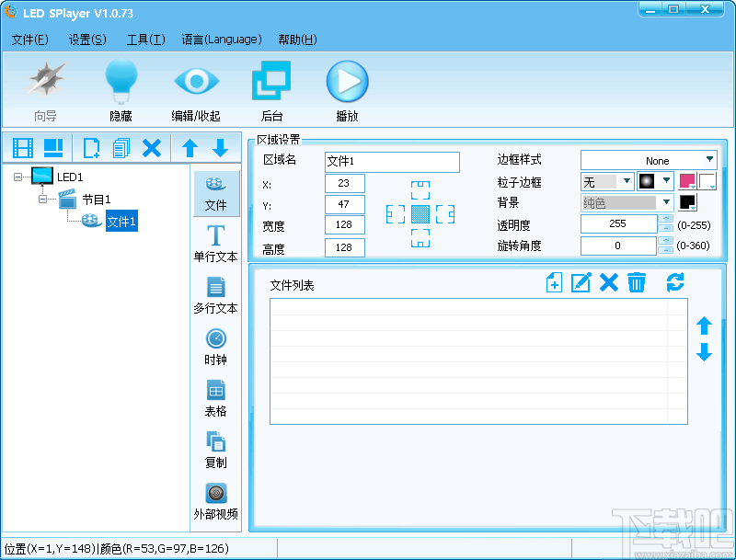Open the 设置(S) menu
This screenshot has width=736, height=560.
coord(87,40)
